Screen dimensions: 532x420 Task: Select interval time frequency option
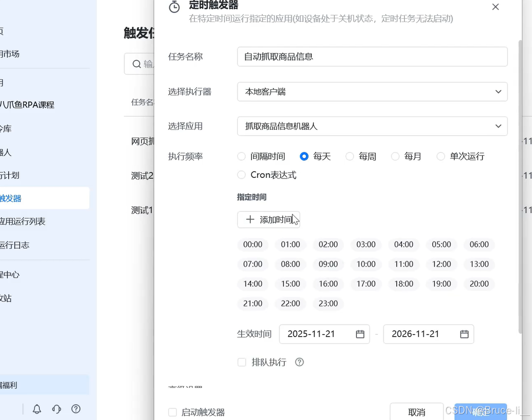click(x=241, y=156)
